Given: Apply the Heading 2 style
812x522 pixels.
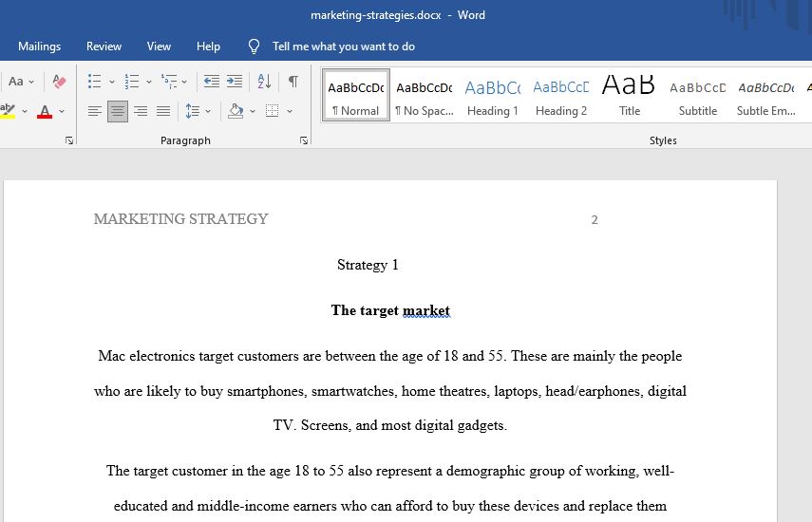Looking at the screenshot, I should (x=561, y=96).
